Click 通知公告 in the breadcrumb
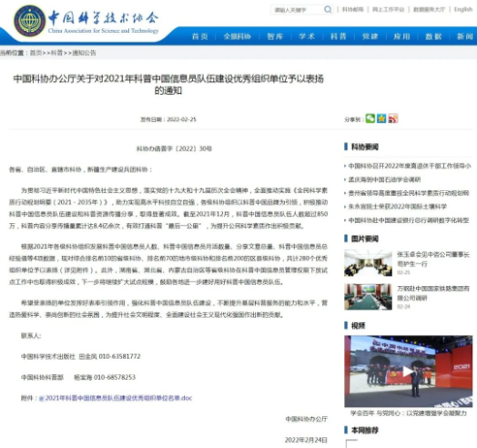The image size is (477, 448). click(84, 53)
